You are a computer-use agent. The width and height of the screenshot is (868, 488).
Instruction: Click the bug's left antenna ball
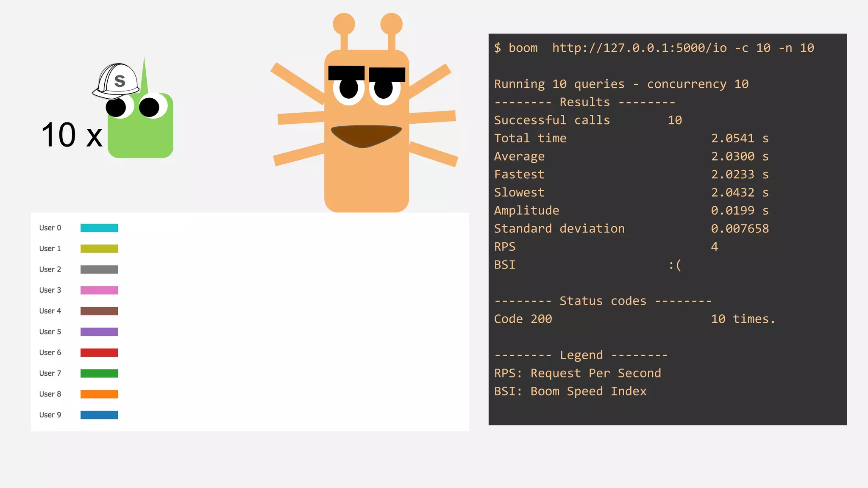click(344, 24)
